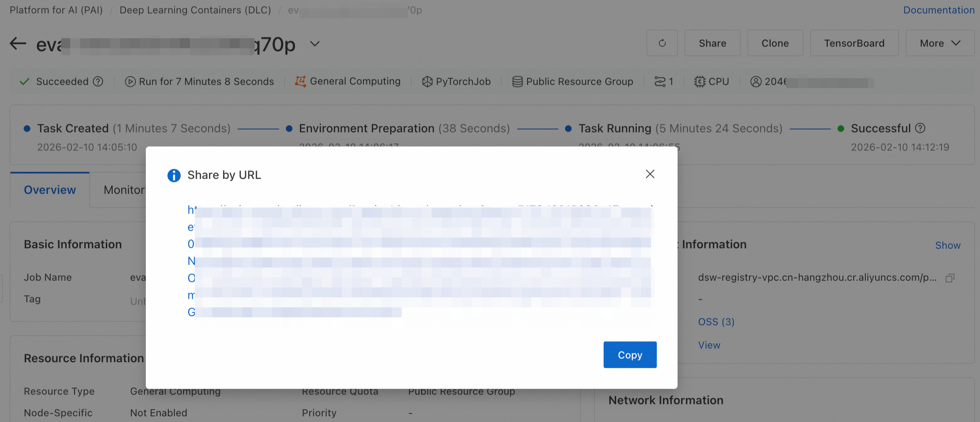The image size is (980, 422).
Task: Click the CPU chip icon
Action: [x=700, y=81]
